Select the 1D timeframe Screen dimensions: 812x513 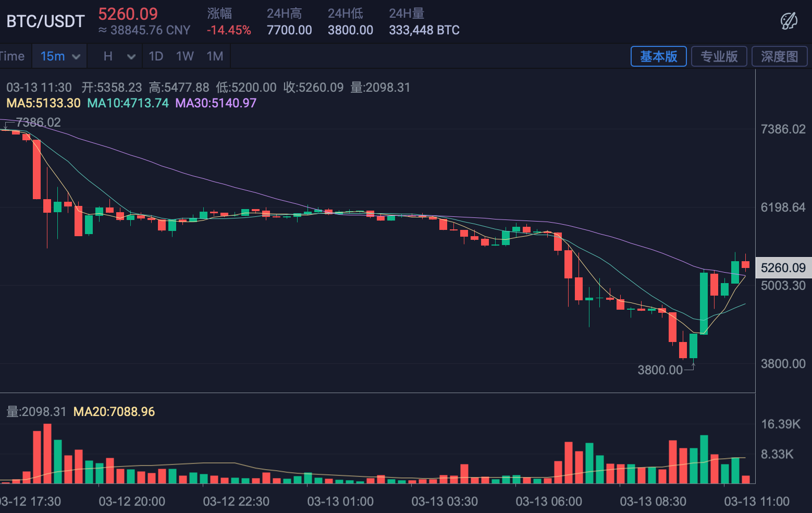[x=156, y=56]
